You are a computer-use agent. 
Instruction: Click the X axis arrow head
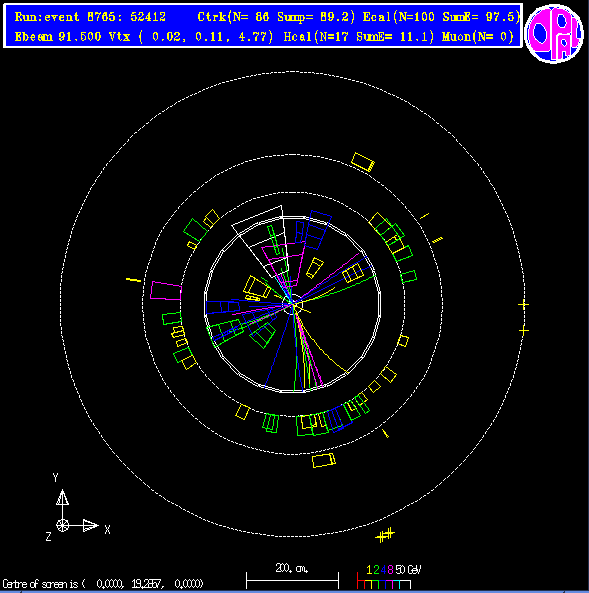pos(90,525)
